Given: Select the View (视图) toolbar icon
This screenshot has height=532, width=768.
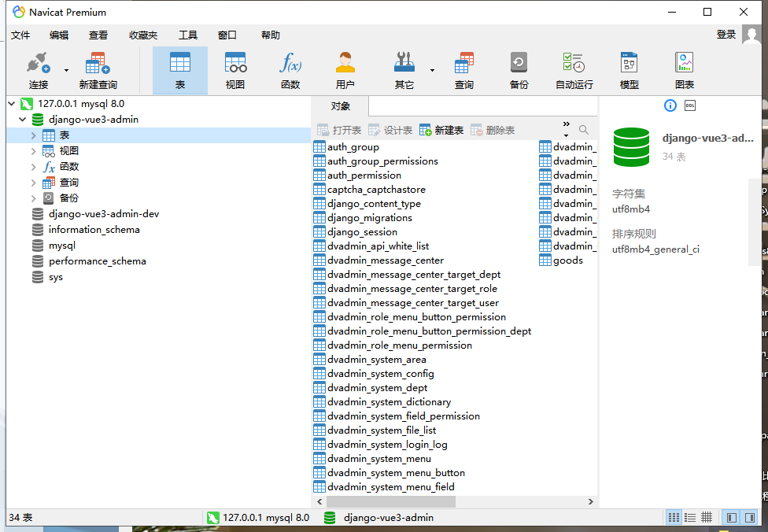Looking at the screenshot, I should point(235,71).
